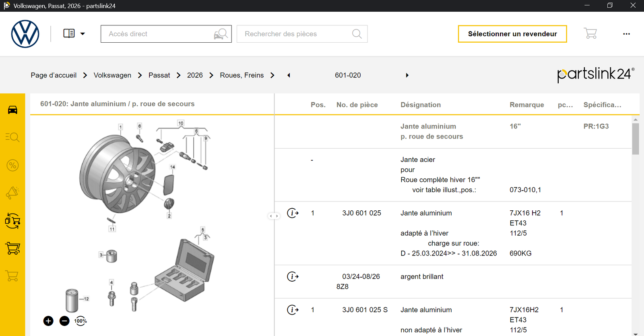This screenshot has width=644, height=336.
Task: Open the empty cart sidebar icon
Action: pos(12,276)
